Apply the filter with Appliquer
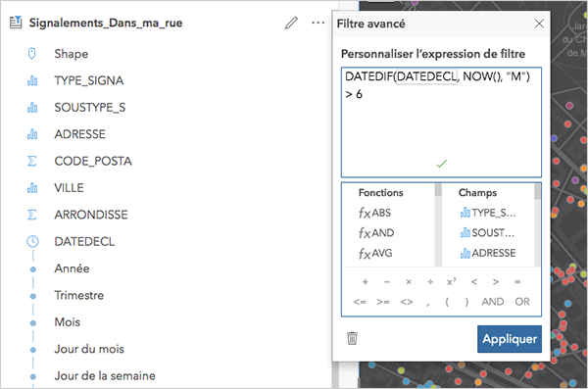This screenshot has width=588, height=389. point(510,339)
